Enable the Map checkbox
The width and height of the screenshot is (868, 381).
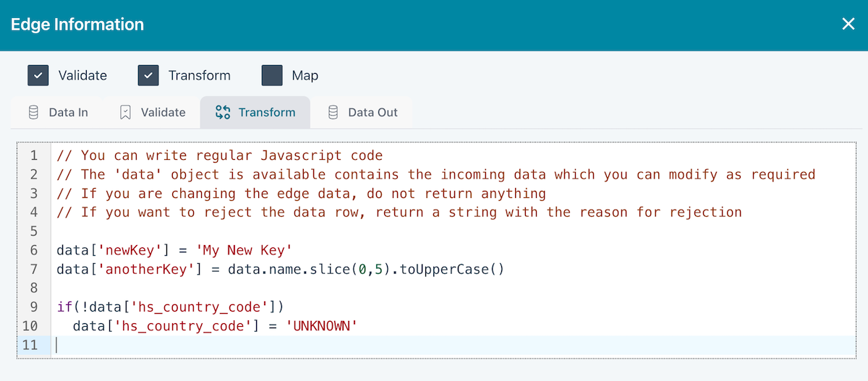point(272,75)
